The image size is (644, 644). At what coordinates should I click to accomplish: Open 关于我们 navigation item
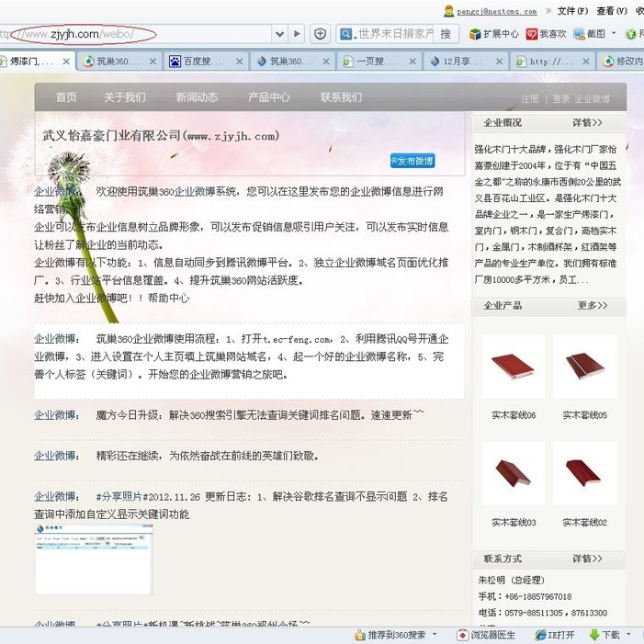(125, 97)
